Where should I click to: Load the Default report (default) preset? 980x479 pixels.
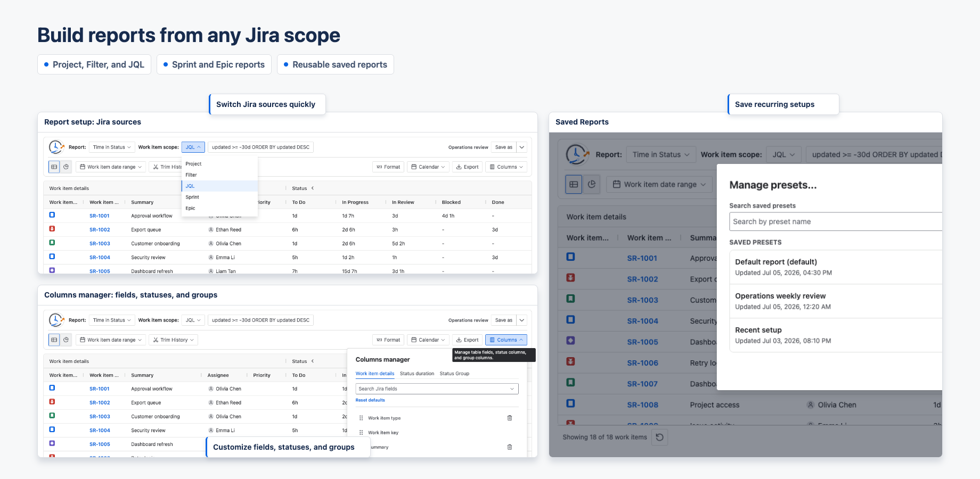[x=836, y=267]
